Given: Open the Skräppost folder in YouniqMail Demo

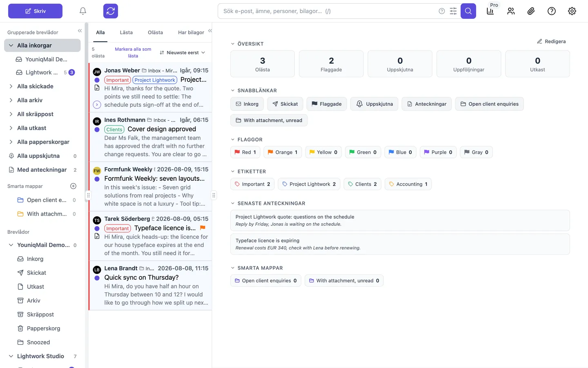Looking at the screenshot, I should click(40, 314).
